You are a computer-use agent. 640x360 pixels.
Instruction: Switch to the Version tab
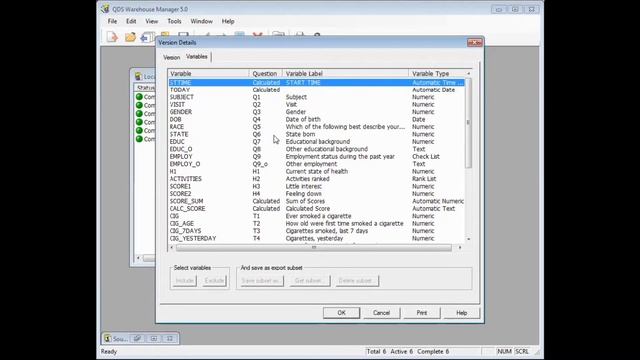[x=171, y=58]
